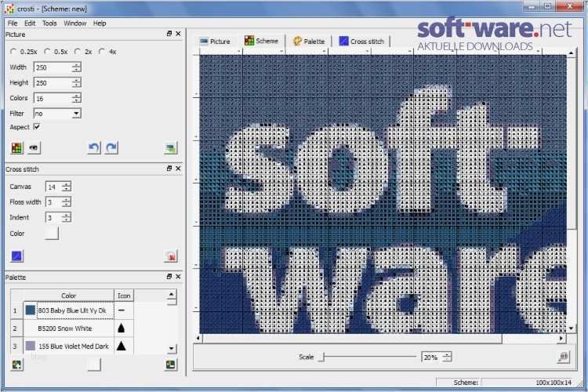The width and height of the screenshot is (588, 392).
Task: Open the Window menu
Action: (x=75, y=24)
